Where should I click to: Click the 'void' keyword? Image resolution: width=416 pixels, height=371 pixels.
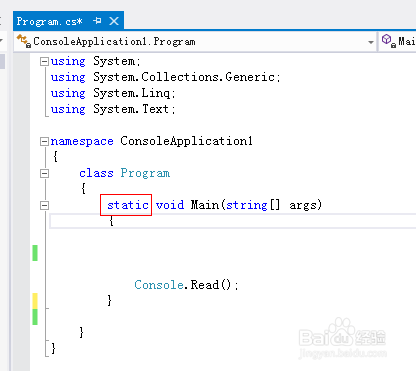coord(170,205)
